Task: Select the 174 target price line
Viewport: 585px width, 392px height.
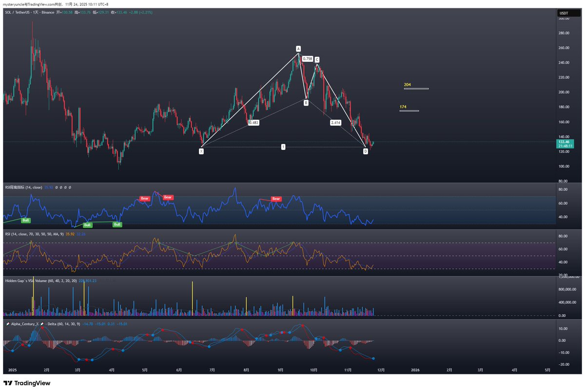Action: click(x=409, y=111)
